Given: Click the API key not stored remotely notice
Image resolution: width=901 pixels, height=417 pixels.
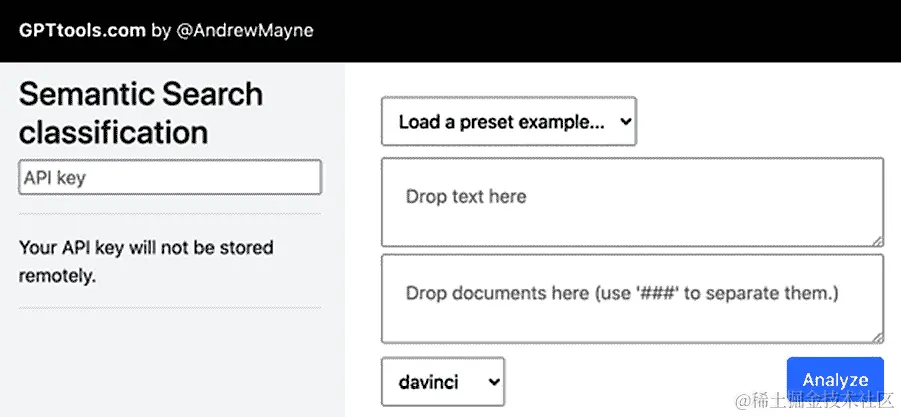Looking at the screenshot, I should (x=146, y=262).
